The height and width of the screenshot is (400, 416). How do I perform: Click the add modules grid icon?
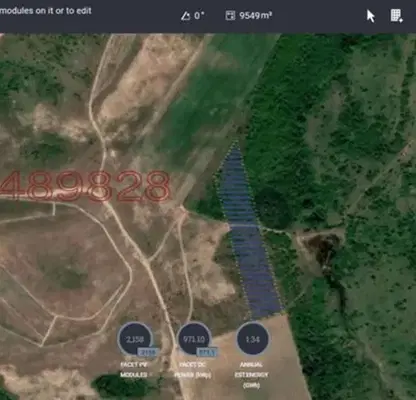[396, 16]
